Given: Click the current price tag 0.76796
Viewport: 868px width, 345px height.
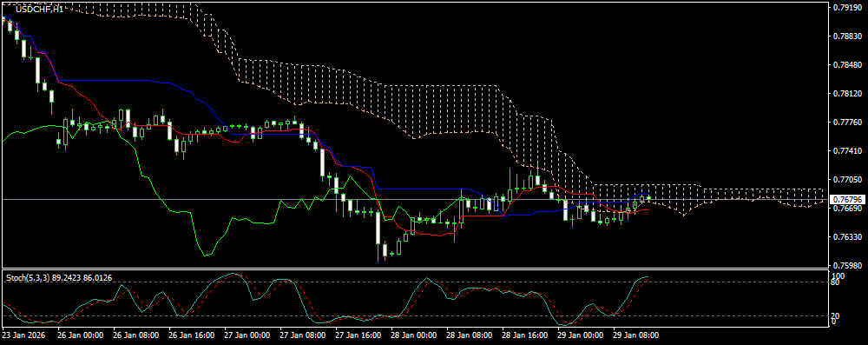Looking at the screenshot, I should pyautogui.click(x=847, y=199).
